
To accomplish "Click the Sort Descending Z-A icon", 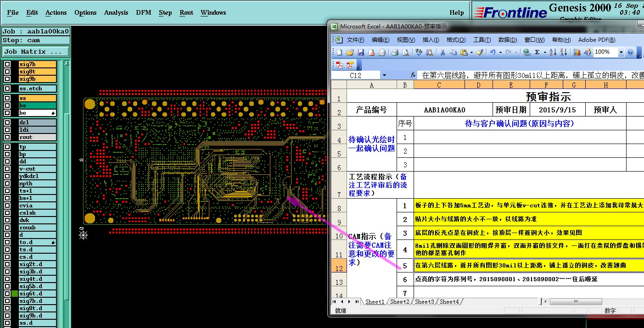I will click(x=564, y=52).
